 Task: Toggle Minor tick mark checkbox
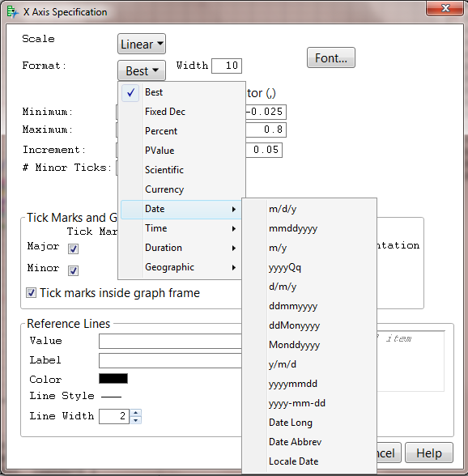click(73, 270)
